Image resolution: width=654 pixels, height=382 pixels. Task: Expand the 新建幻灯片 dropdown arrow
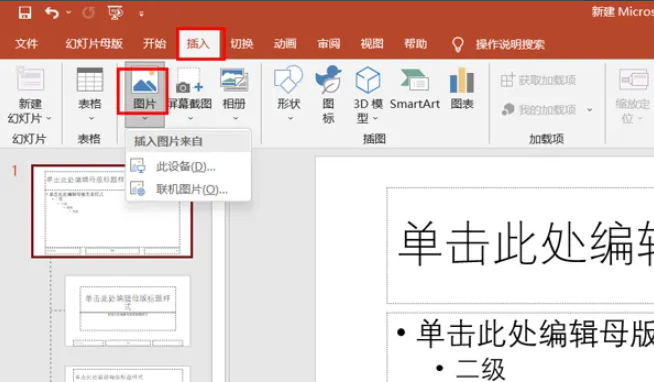(x=49, y=119)
